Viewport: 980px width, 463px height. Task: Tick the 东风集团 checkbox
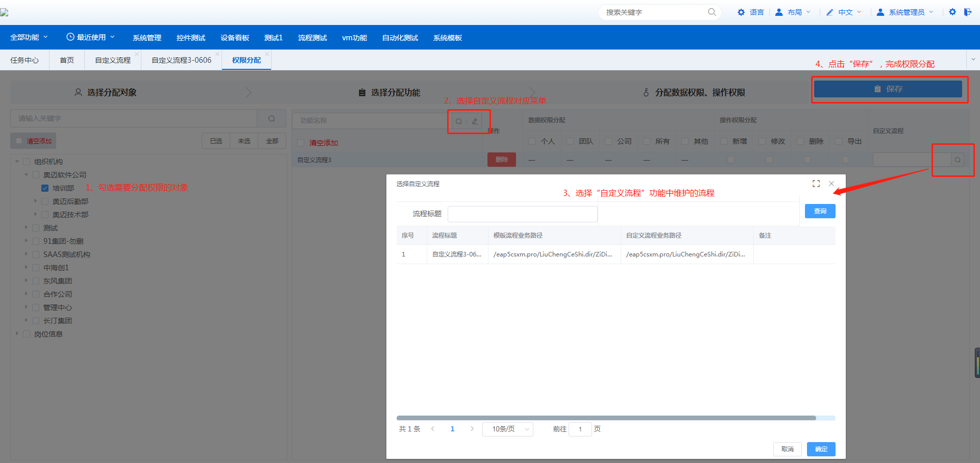(x=36, y=281)
